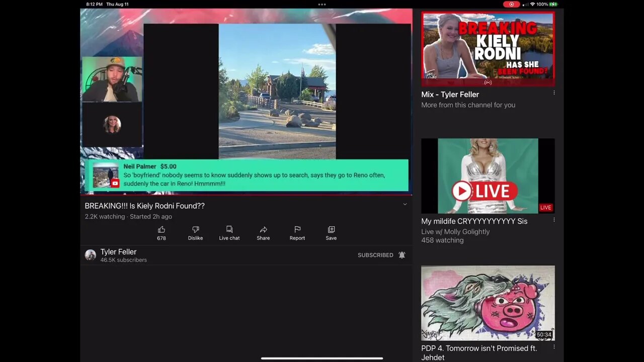Tap the Dislike thumbs down icon
This screenshot has width=644, height=362.
pos(195,230)
